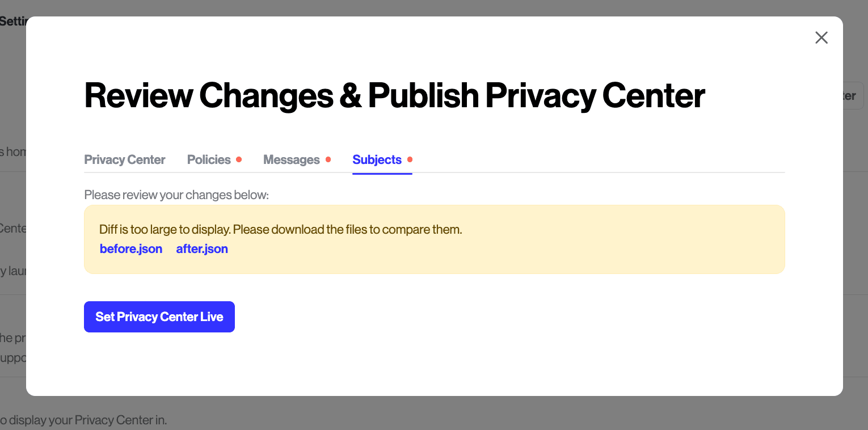
Task: Click the partially hidden button behind the dialog
Action: coord(853,96)
